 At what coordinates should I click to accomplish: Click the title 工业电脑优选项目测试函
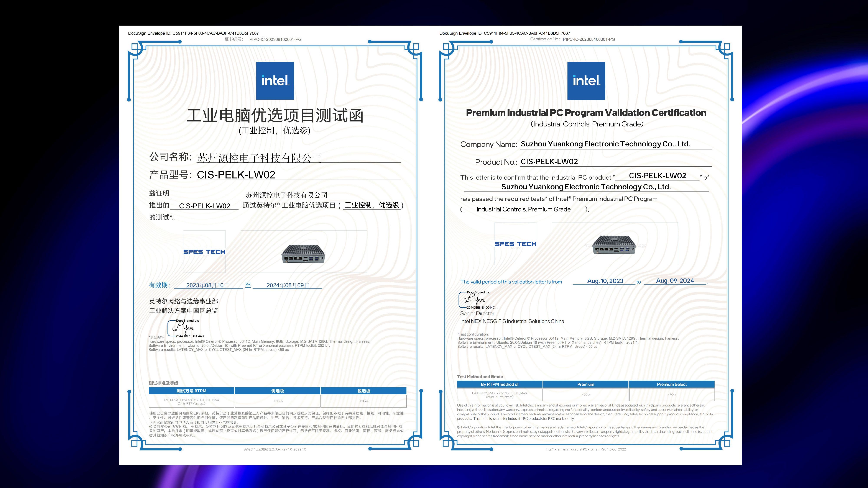(275, 116)
